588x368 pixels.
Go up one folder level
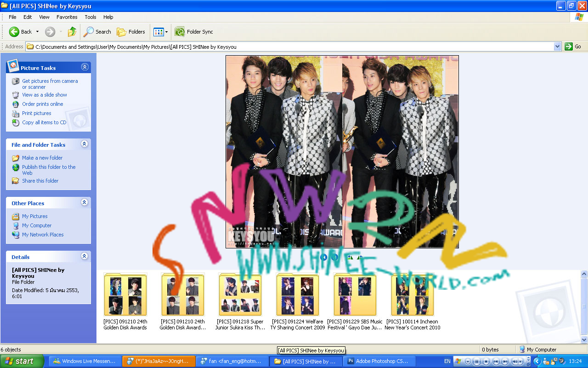[72, 32]
